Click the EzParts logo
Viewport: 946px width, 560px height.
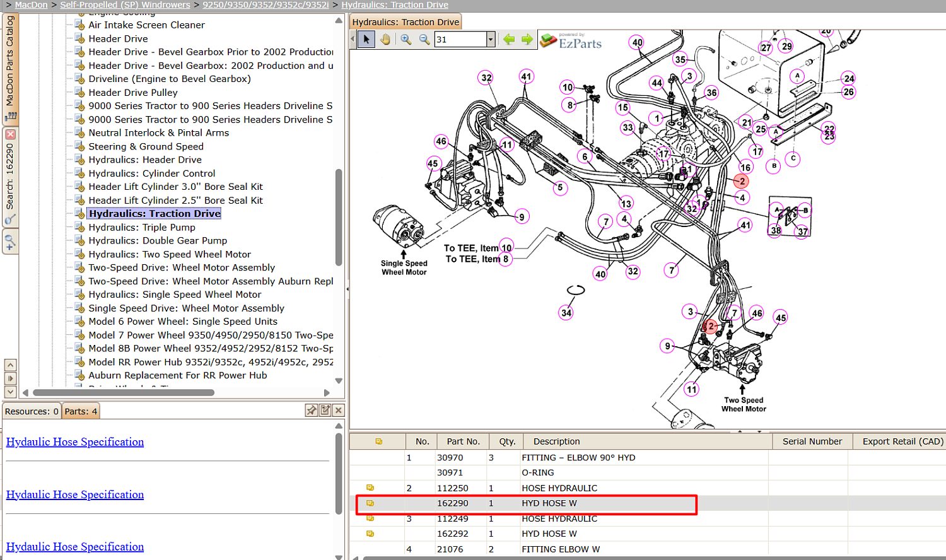point(571,41)
